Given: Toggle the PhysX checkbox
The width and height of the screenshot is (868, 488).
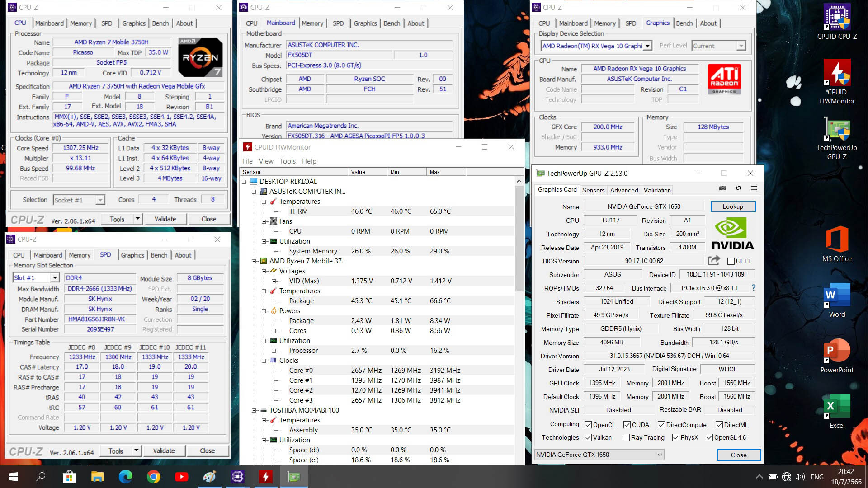Looking at the screenshot, I should [x=676, y=437].
